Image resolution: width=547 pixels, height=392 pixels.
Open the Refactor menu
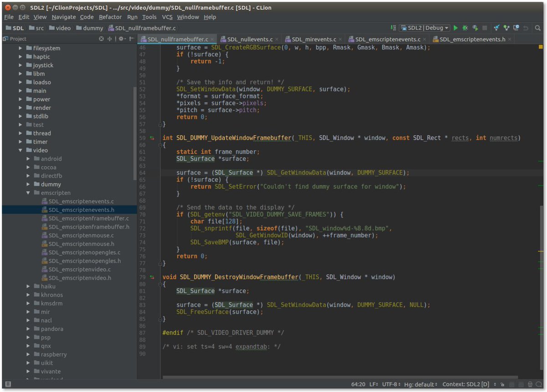[x=110, y=17]
